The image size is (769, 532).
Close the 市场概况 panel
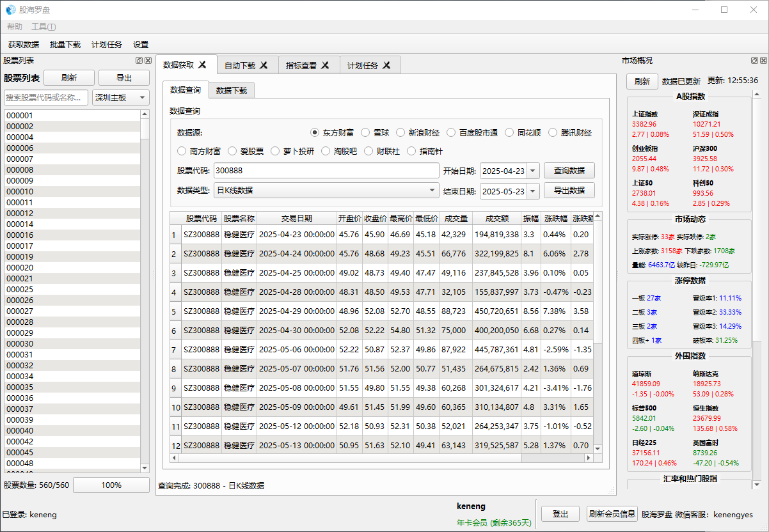(763, 61)
